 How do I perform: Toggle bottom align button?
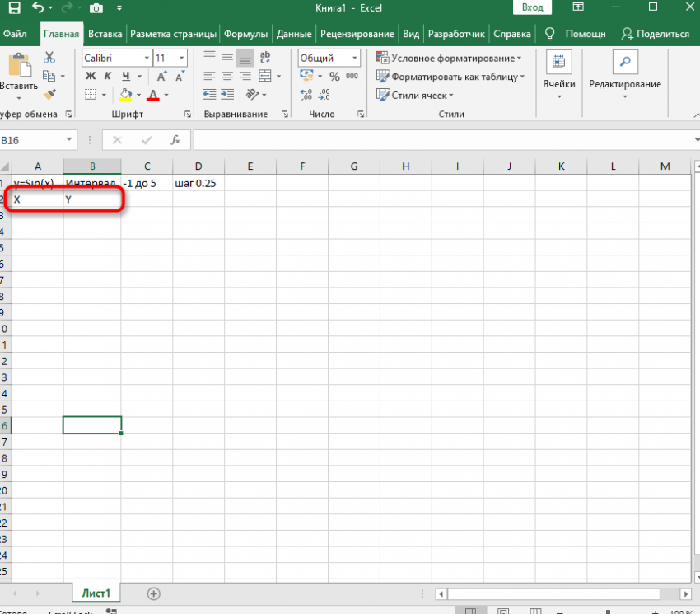point(245,58)
